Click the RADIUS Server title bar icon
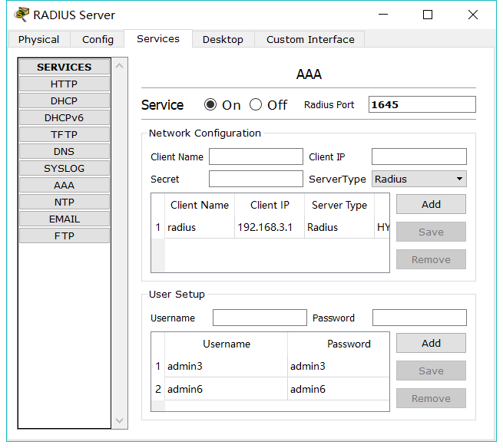This screenshot has width=503, height=448. (22, 15)
